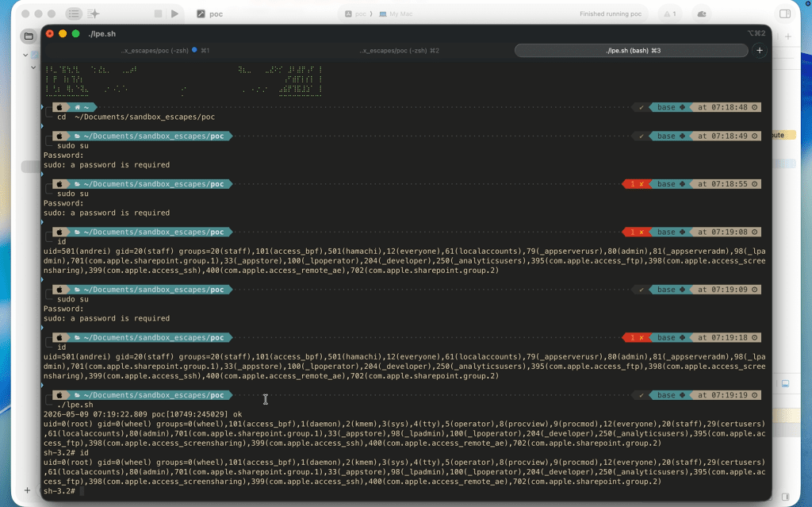Screen dimensions: 812x507
Task: Click the success checkmark at 07:19:09 prompt
Action: tap(641, 290)
